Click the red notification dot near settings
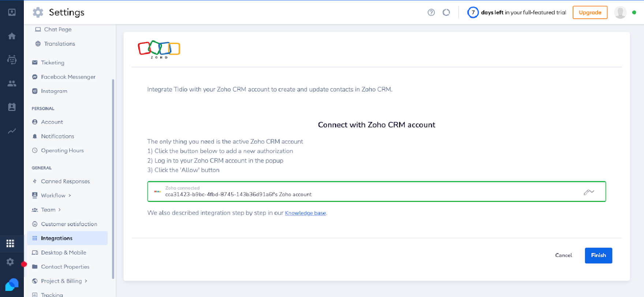644x297 pixels. 24,264
